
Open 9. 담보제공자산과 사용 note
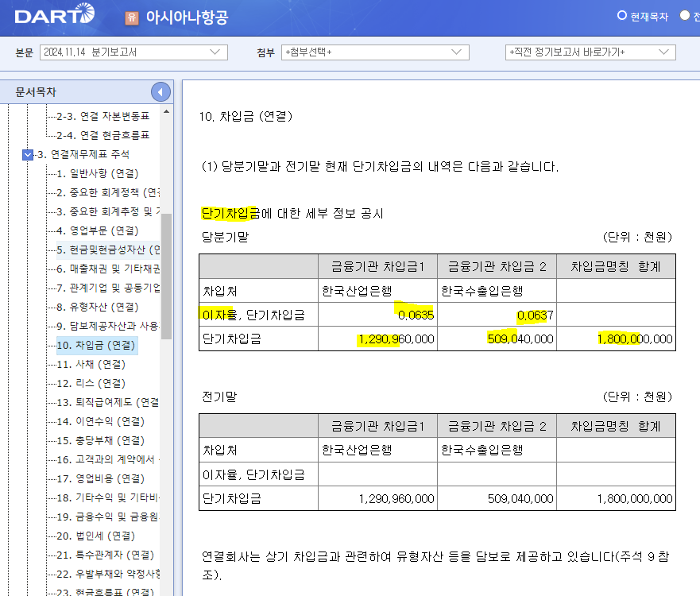point(108,326)
